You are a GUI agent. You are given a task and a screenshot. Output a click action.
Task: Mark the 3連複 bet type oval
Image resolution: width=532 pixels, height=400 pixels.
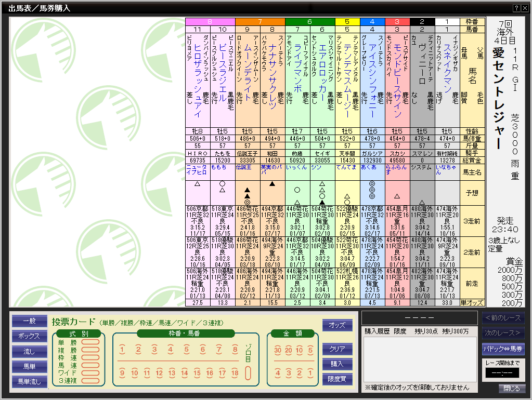pos(90,381)
